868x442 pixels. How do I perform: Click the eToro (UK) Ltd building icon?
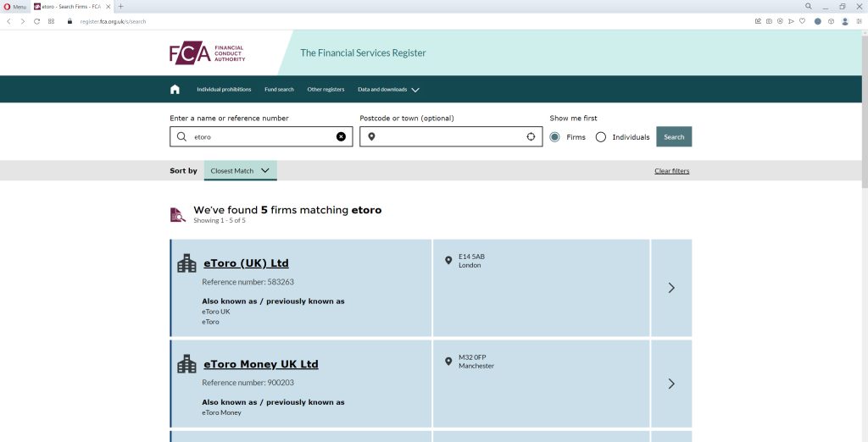coord(186,263)
